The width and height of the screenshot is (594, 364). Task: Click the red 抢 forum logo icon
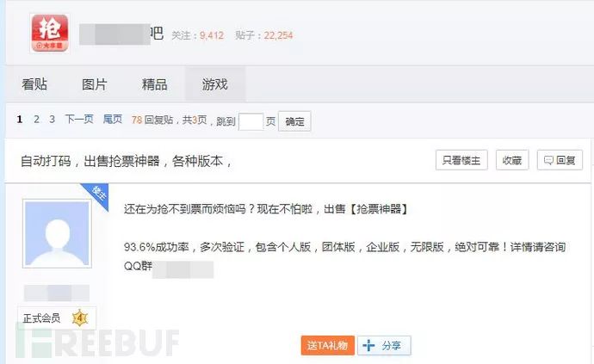[x=50, y=34]
